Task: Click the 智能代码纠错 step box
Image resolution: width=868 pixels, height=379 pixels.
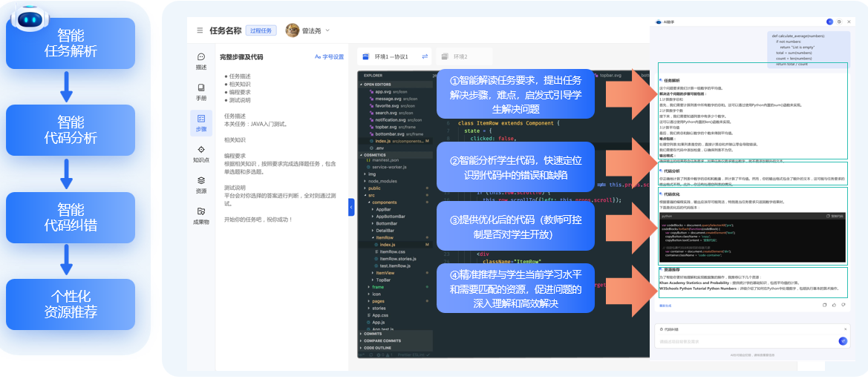Action: click(71, 217)
